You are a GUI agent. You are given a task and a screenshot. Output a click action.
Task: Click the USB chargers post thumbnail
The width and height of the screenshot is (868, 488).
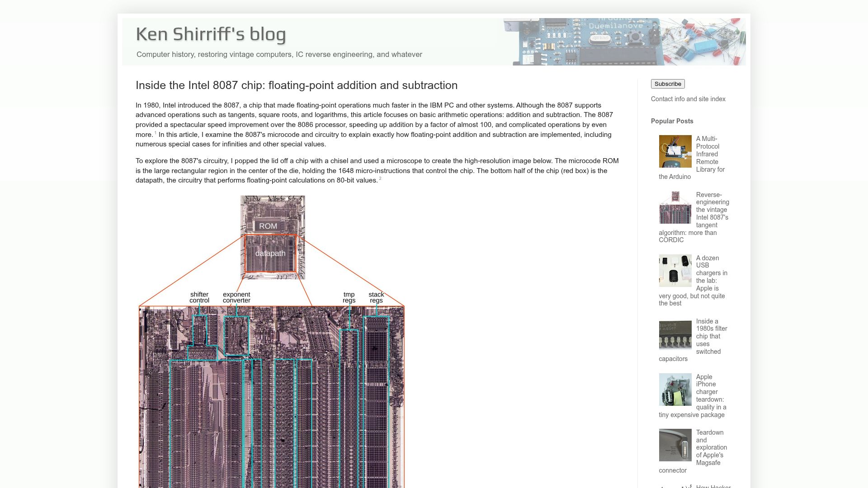point(675,271)
